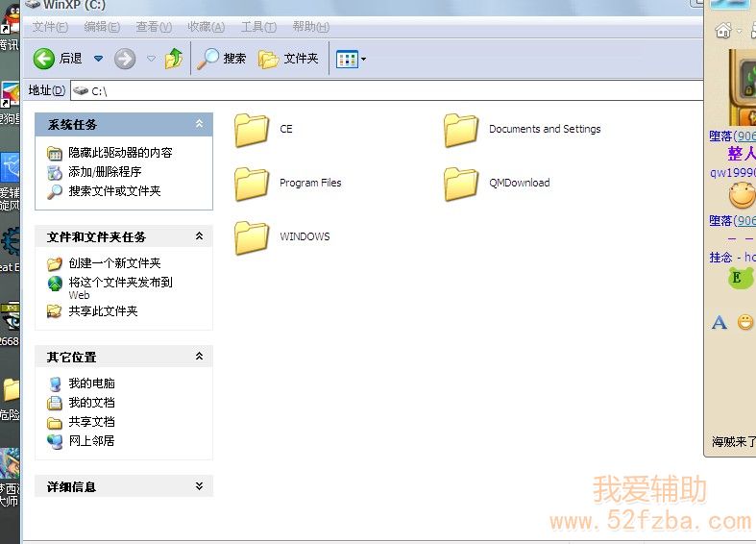756x544 pixels.
Task: Click the 共享此文件夹 hand icon
Action: tap(55, 311)
